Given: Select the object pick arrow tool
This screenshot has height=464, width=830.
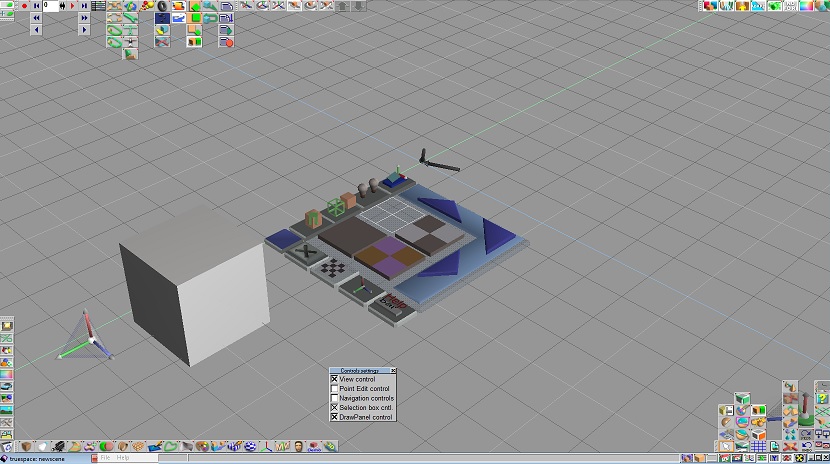Looking at the screenshot, I should click(726, 446).
